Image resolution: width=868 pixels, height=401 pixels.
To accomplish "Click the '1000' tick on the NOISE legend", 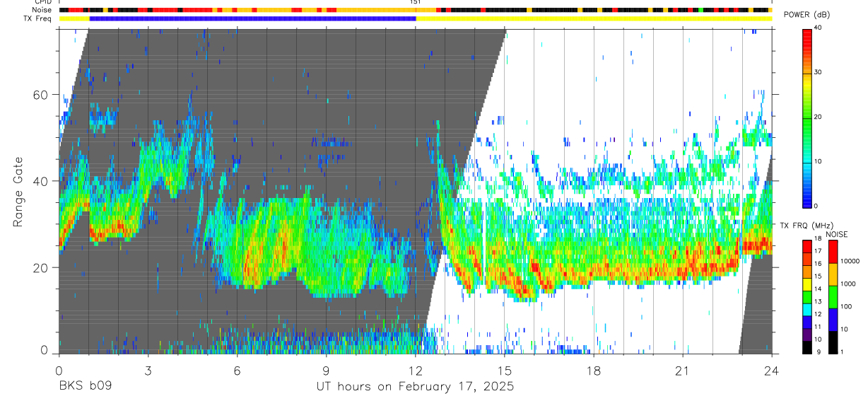I will 848,285.
